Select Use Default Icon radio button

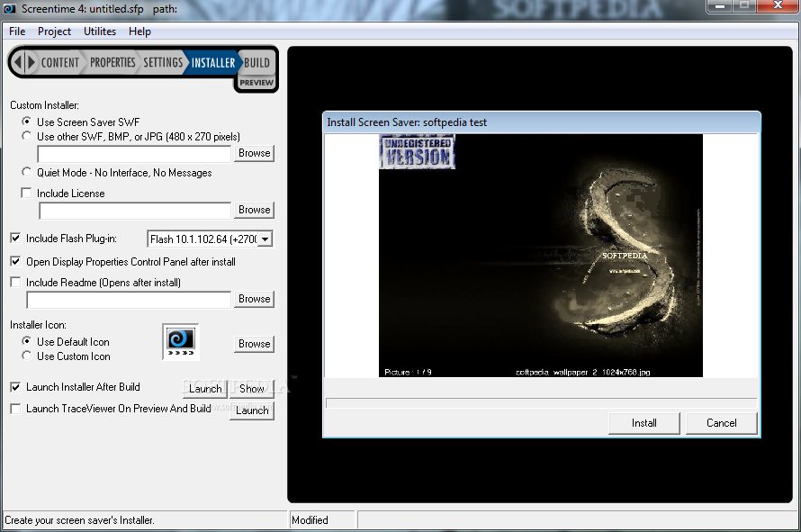tap(27, 341)
